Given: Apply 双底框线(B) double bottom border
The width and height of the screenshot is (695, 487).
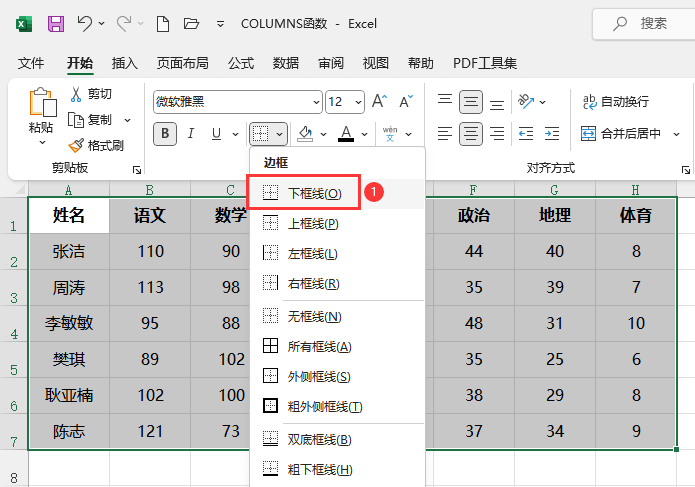Looking at the screenshot, I should click(x=337, y=439).
